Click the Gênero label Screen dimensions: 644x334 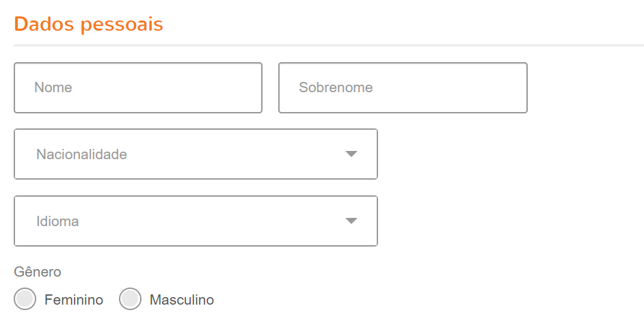38,272
